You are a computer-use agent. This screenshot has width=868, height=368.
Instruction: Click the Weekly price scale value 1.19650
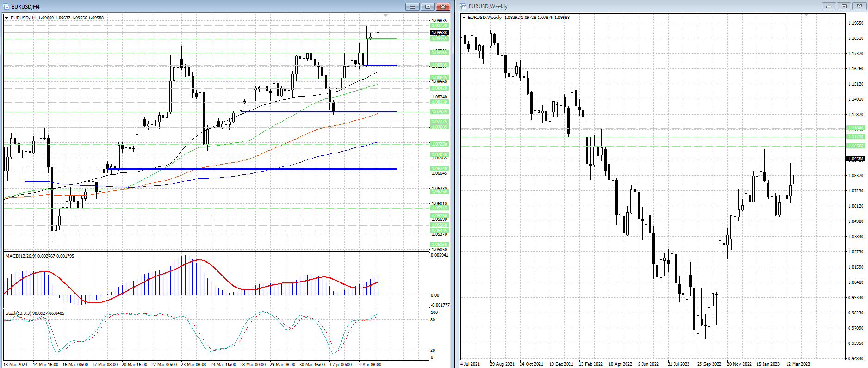coord(856,23)
